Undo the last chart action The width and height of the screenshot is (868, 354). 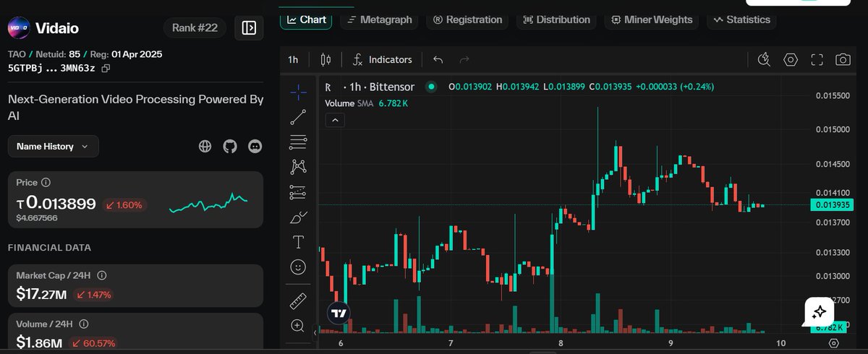pos(438,59)
